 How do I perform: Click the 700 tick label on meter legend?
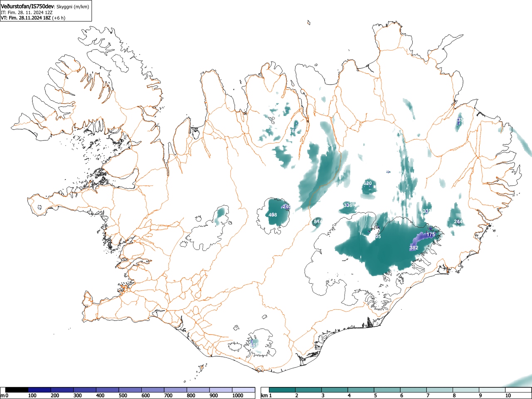pos(168,396)
